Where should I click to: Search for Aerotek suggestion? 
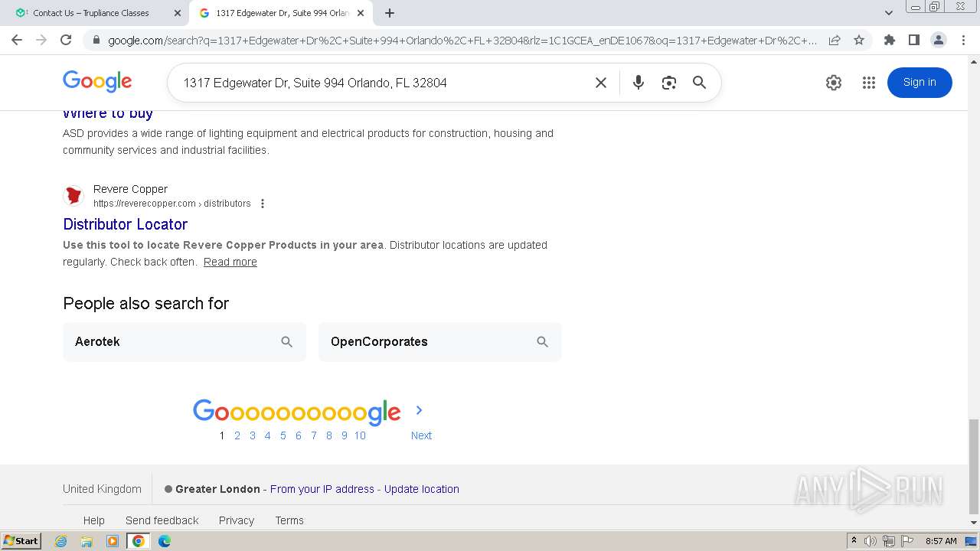coord(185,342)
